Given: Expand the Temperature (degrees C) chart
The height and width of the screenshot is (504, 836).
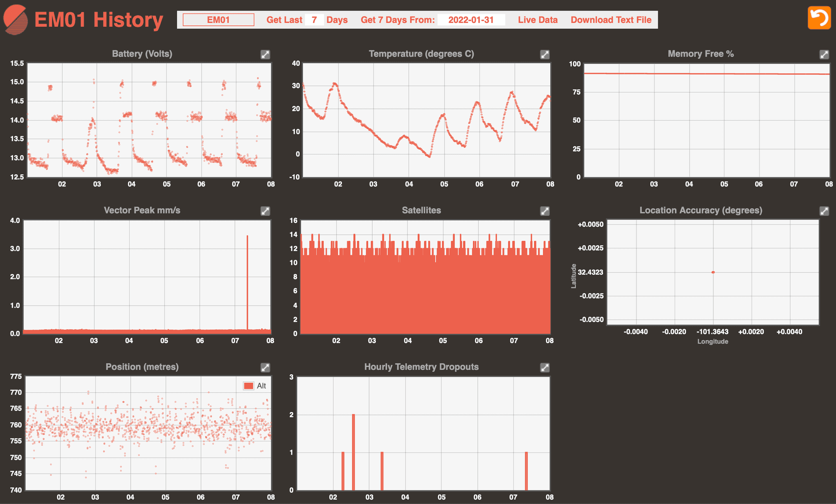Looking at the screenshot, I should coord(545,54).
